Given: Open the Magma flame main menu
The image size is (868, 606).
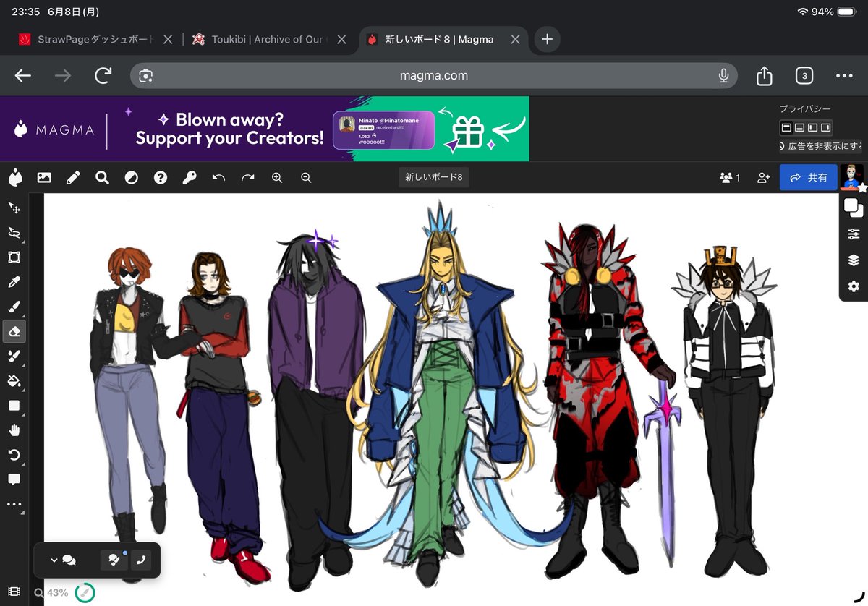Looking at the screenshot, I should pos(15,177).
